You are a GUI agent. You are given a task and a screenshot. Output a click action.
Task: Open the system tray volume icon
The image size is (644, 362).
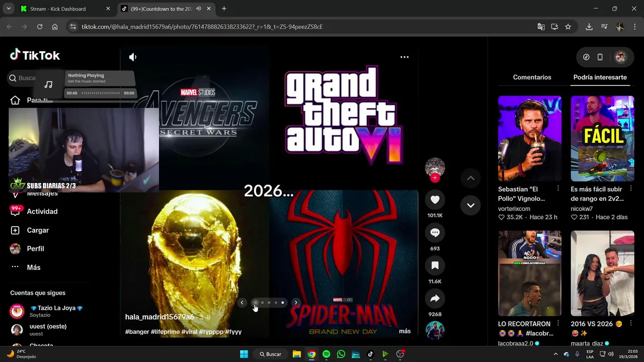(x=611, y=354)
